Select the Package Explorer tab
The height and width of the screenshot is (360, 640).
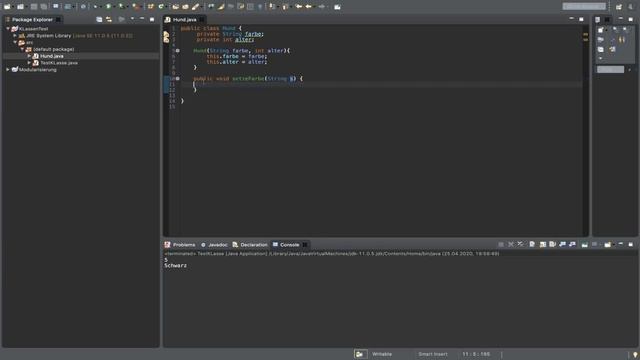(x=32, y=20)
